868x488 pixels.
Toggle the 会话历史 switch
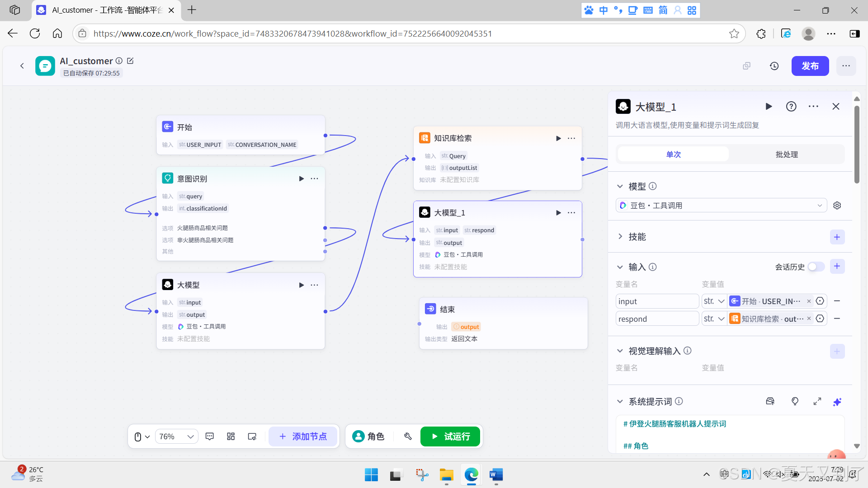[816, 267]
